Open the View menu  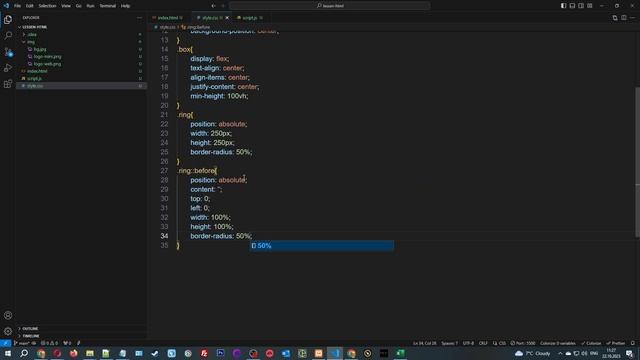pyautogui.click(x=66, y=6)
